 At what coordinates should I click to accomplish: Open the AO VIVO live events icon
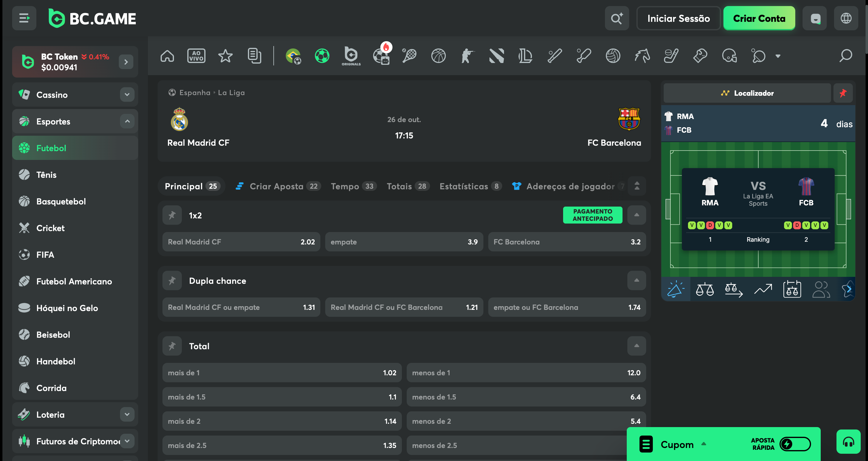[196, 56]
